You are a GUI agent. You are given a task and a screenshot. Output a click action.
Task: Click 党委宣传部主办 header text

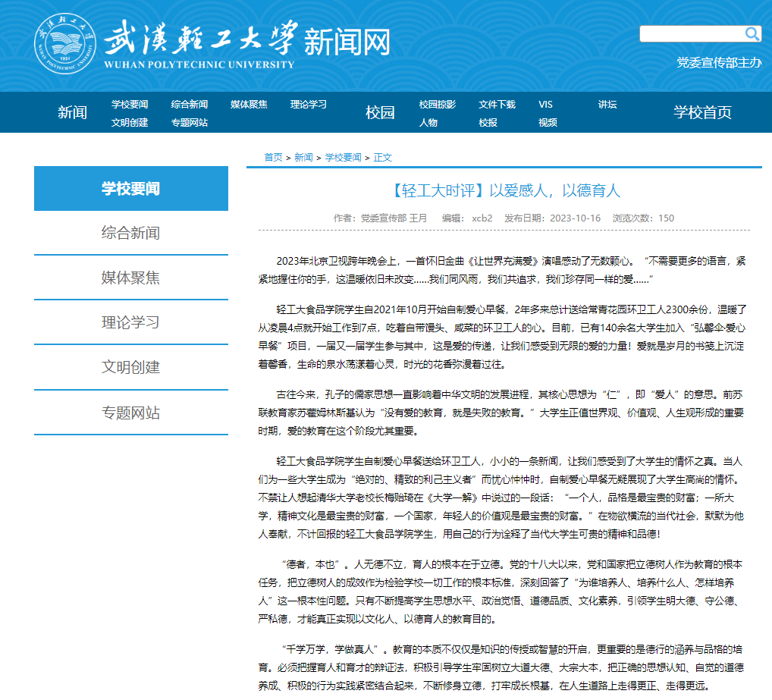(x=720, y=62)
